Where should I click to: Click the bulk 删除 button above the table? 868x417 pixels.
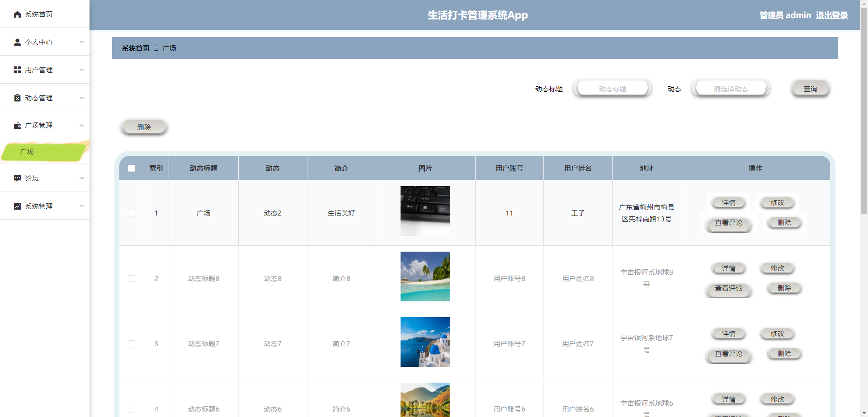coord(144,127)
